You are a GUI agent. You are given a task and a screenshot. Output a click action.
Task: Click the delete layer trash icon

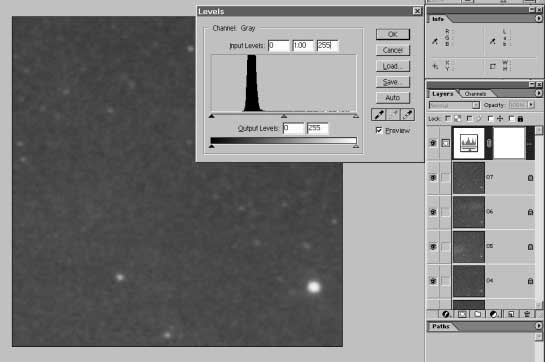click(x=527, y=314)
